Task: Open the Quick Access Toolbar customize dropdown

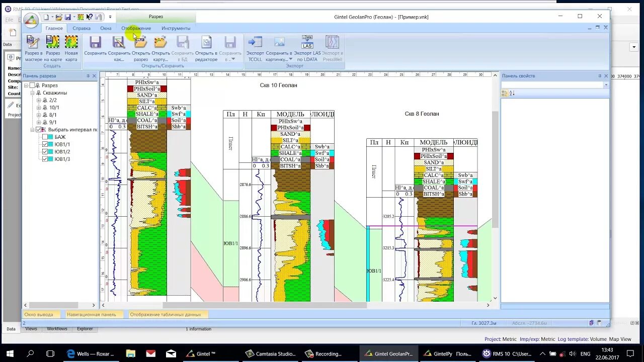Action: coord(110,17)
